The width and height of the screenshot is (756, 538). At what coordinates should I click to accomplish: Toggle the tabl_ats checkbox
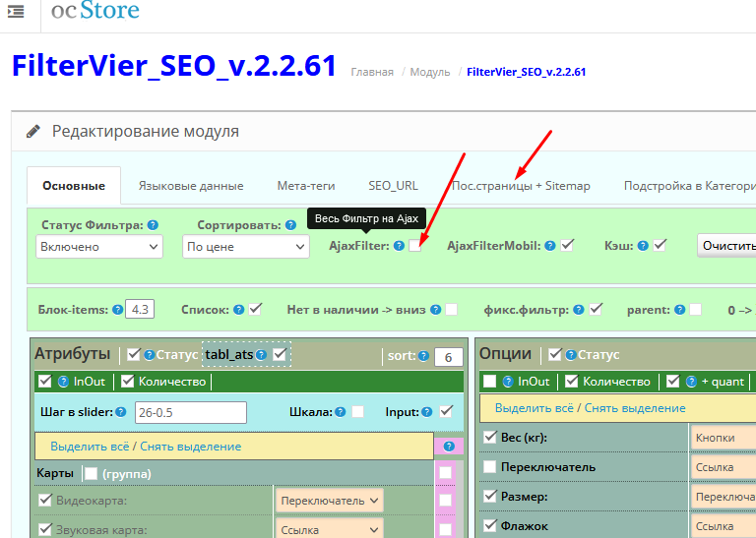coord(280,354)
